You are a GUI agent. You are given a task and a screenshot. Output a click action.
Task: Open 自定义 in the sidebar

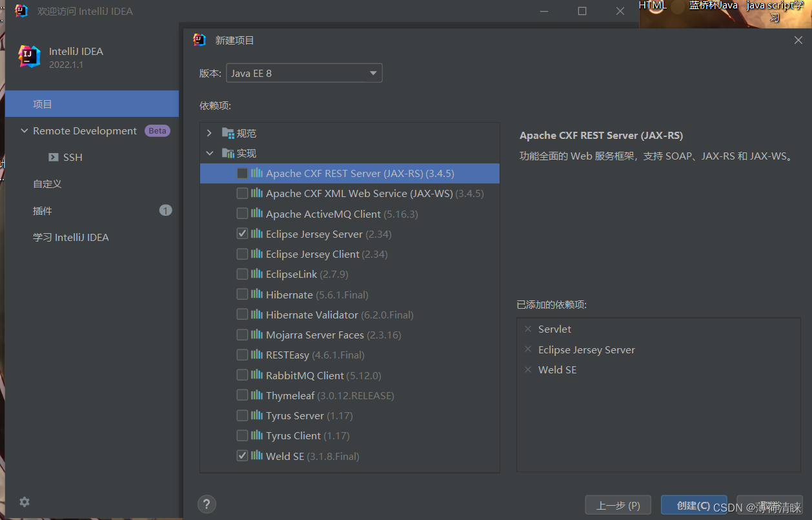[92, 184]
